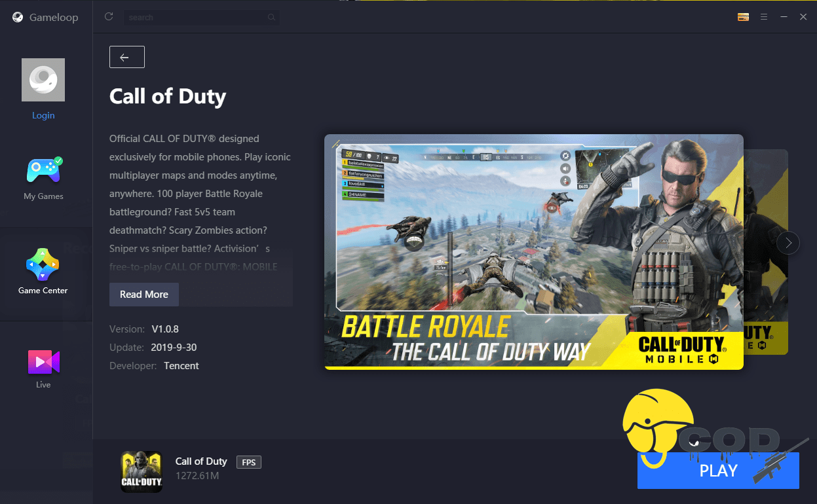
Task: Open the hamburger menu in title bar
Action: 763,17
